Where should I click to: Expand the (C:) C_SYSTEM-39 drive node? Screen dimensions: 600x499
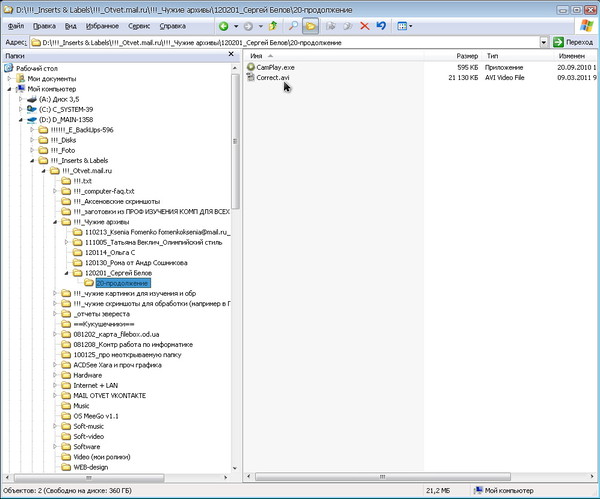(21, 109)
